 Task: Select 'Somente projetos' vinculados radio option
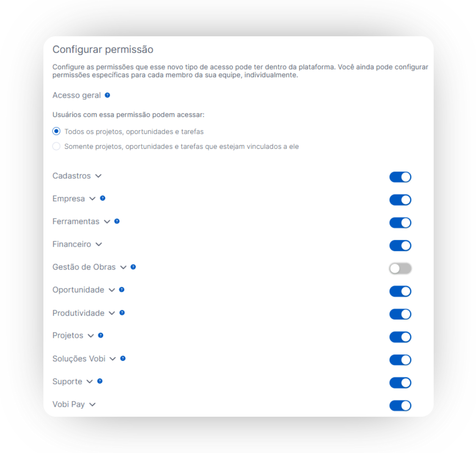click(56, 146)
